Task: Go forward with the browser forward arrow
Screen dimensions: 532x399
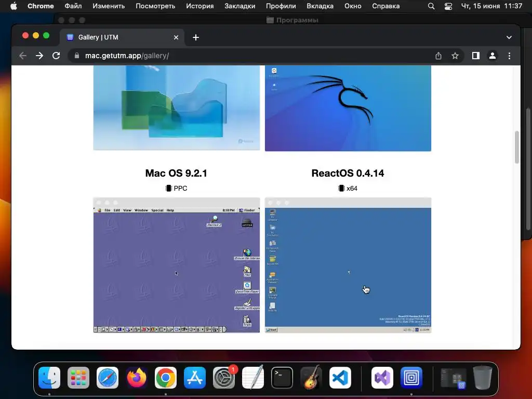Action: [39, 56]
